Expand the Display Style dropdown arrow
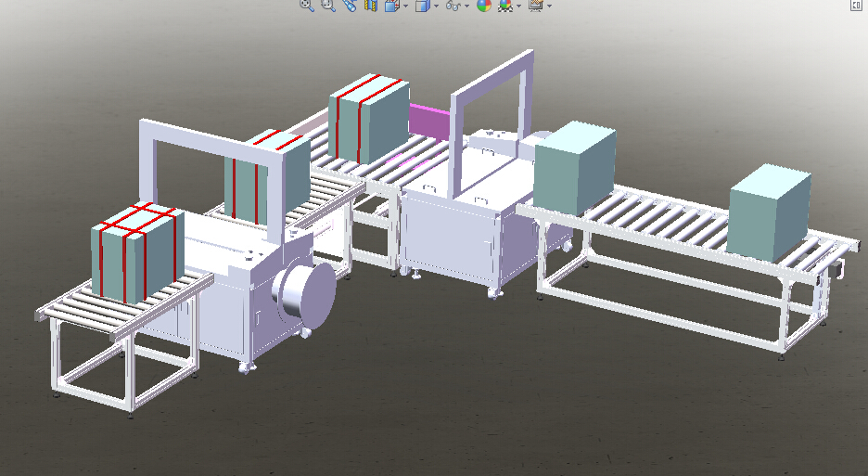The height and width of the screenshot is (476, 868). [x=436, y=6]
